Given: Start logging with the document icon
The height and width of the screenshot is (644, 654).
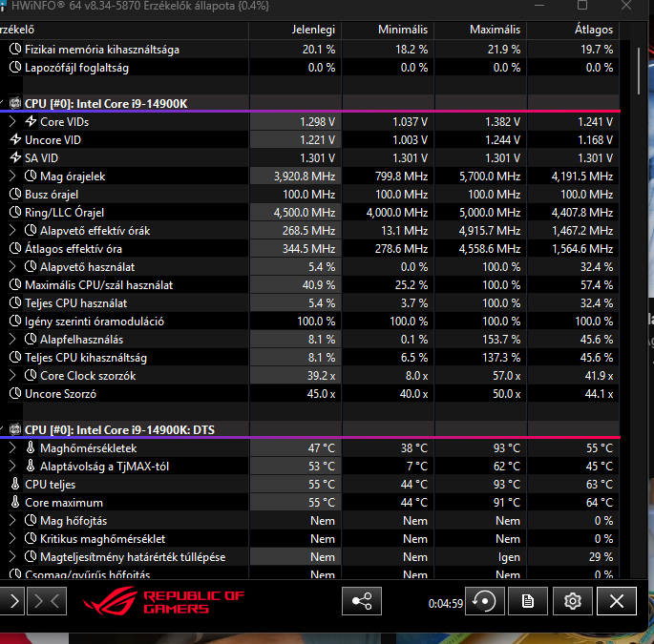Looking at the screenshot, I should (x=527, y=601).
